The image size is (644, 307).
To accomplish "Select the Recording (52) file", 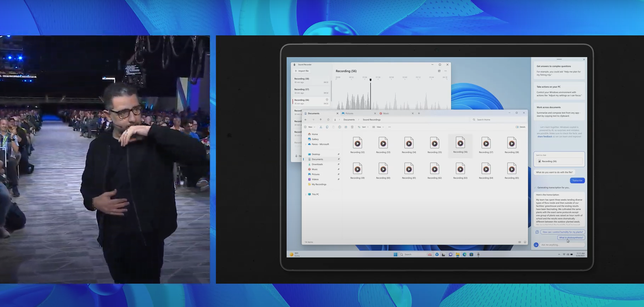I will [x=357, y=145].
